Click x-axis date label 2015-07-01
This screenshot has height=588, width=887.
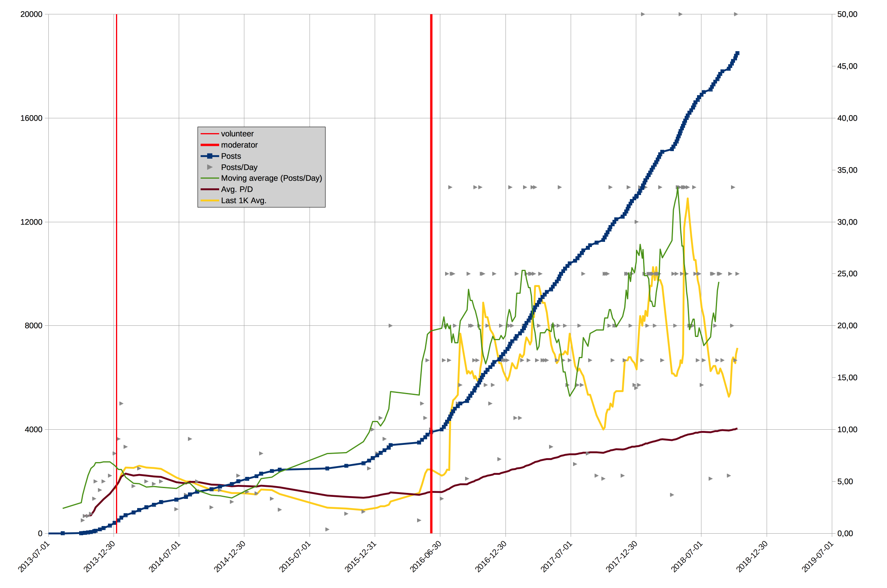295,556
